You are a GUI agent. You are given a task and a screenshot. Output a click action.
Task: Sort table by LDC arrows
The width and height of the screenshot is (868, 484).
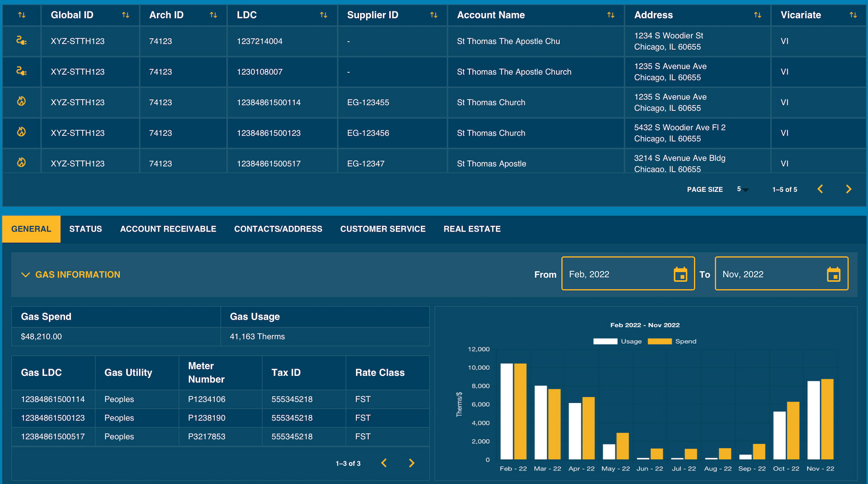[323, 15]
